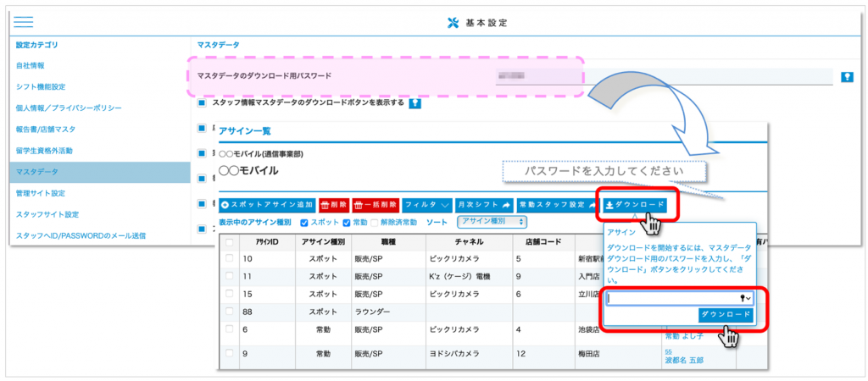Click the ダウンロード button in the popup
The image size is (868, 381).
[726, 315]
